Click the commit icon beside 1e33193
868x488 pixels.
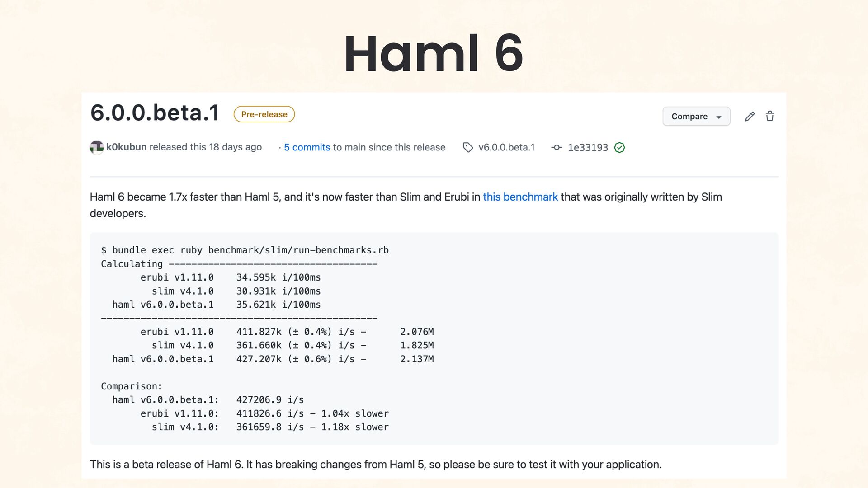point(557,148)
